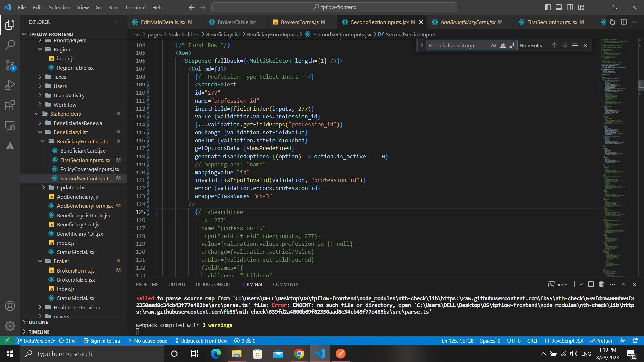Image resolution: width=644 pixels, height=362 pixels.
Task: Expand the Taxes folder
Action: pyautogui.click(x=60, y=77)
